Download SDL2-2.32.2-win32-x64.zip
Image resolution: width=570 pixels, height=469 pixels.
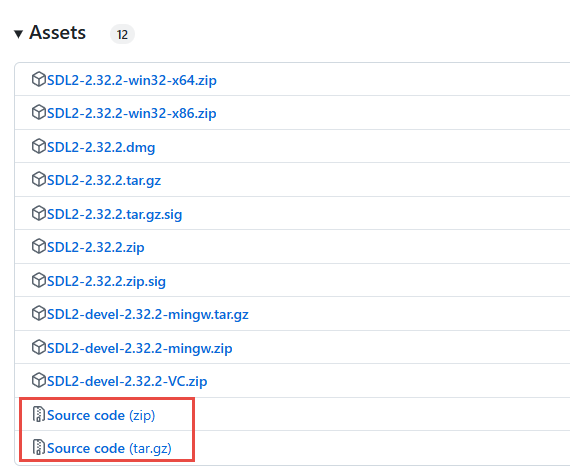pyautogui.click(x=132, y=80)
